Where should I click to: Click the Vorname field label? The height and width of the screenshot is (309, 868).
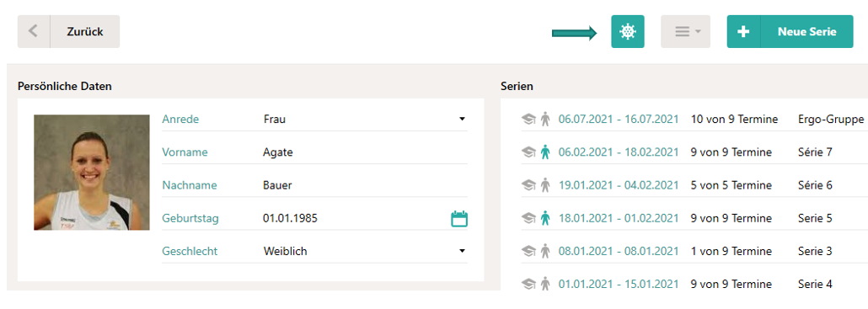[x=185, y=152]
